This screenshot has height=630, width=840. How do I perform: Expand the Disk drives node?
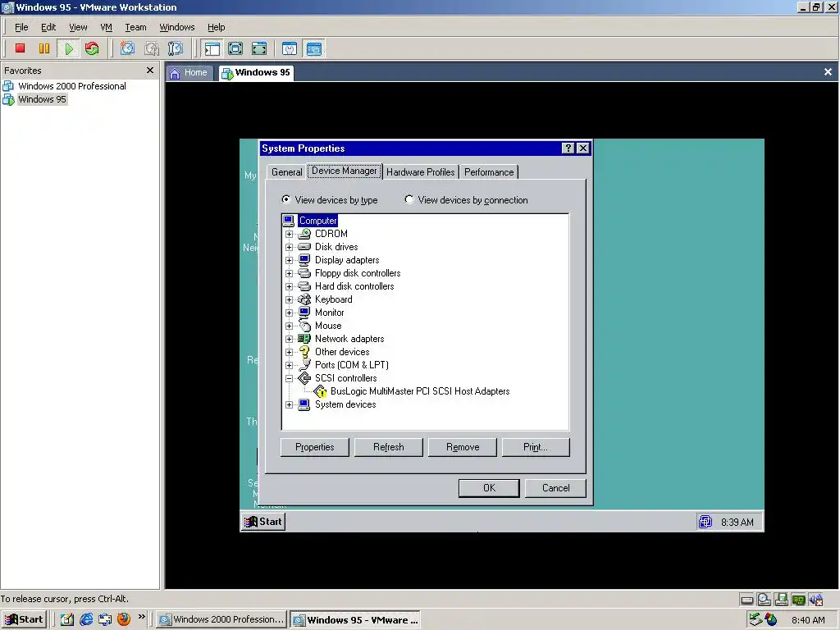point(290,247)
